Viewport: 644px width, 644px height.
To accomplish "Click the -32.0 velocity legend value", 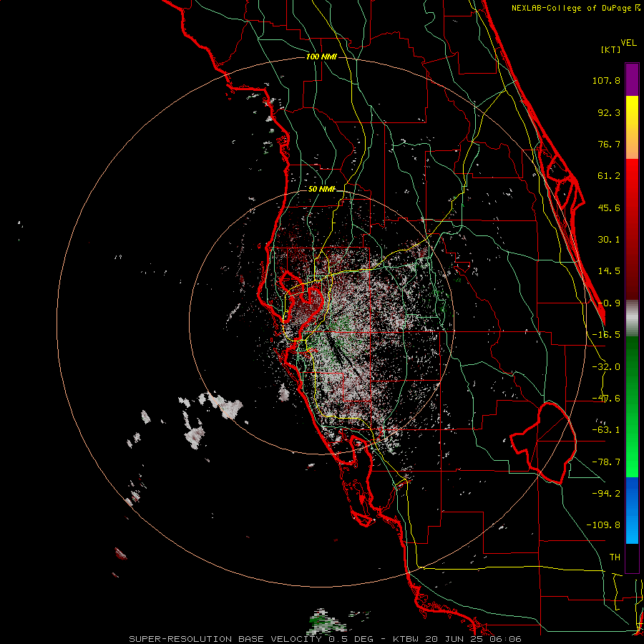I will (x=606, y=367).
